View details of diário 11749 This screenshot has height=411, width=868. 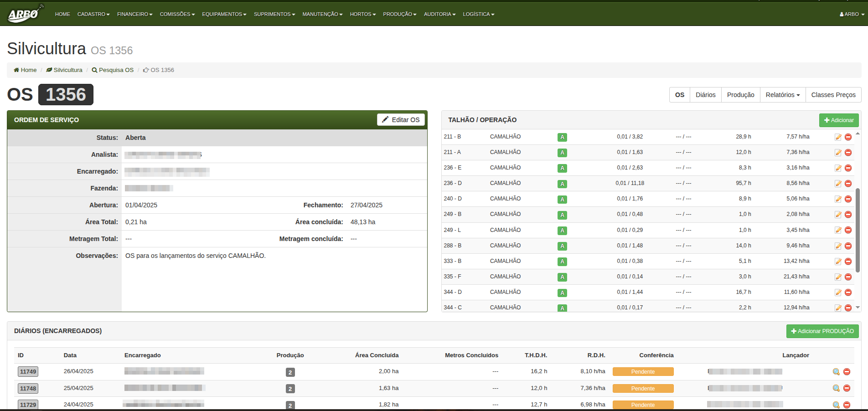click(836, 372)
